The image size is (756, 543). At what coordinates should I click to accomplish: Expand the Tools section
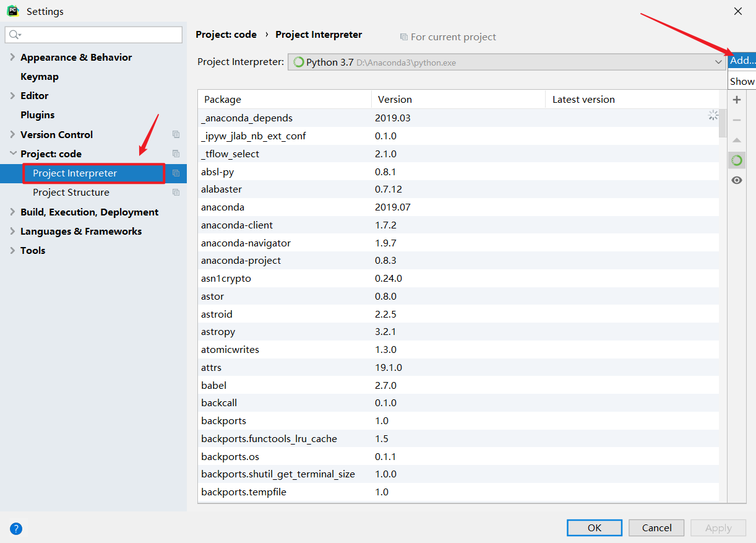pyautogui.click(x=12, y=250)
